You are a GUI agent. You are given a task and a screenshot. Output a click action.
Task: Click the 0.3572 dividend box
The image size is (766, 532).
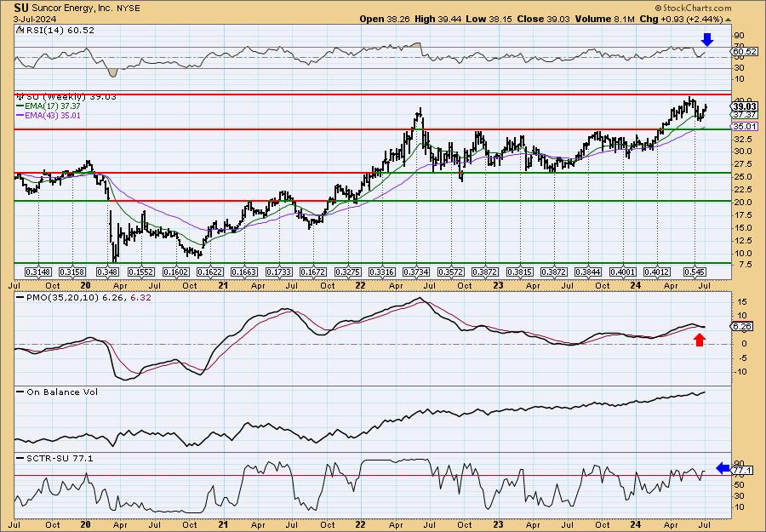click(450, 272)
